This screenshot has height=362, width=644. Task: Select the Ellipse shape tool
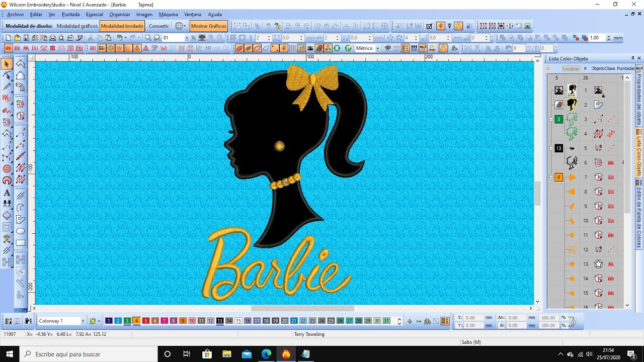[21, 231]
